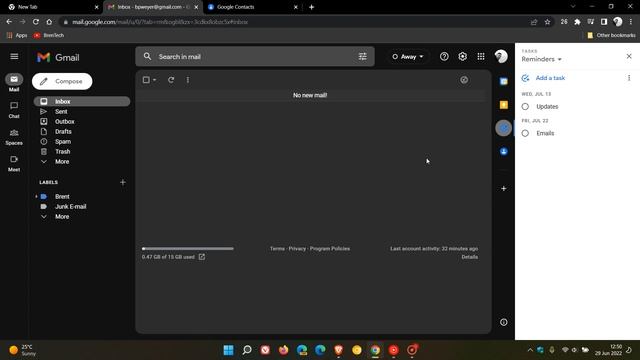The image size is (640, 360).
Task: Open select options dropdown arrow
Action: coord(155,80)
